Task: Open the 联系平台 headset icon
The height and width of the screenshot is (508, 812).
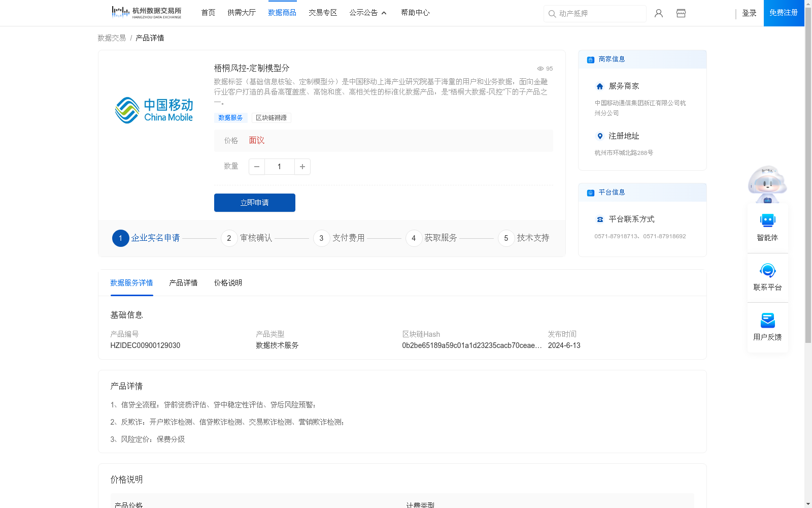Action: [x=767, y=270]
